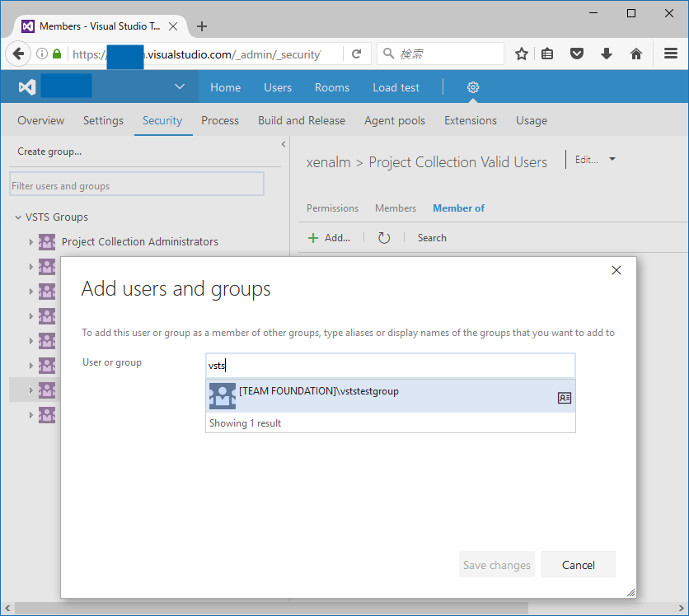Click the vststestgroup group avatar icon
Screen dimensions: 689x616
[x=223, y=396]
